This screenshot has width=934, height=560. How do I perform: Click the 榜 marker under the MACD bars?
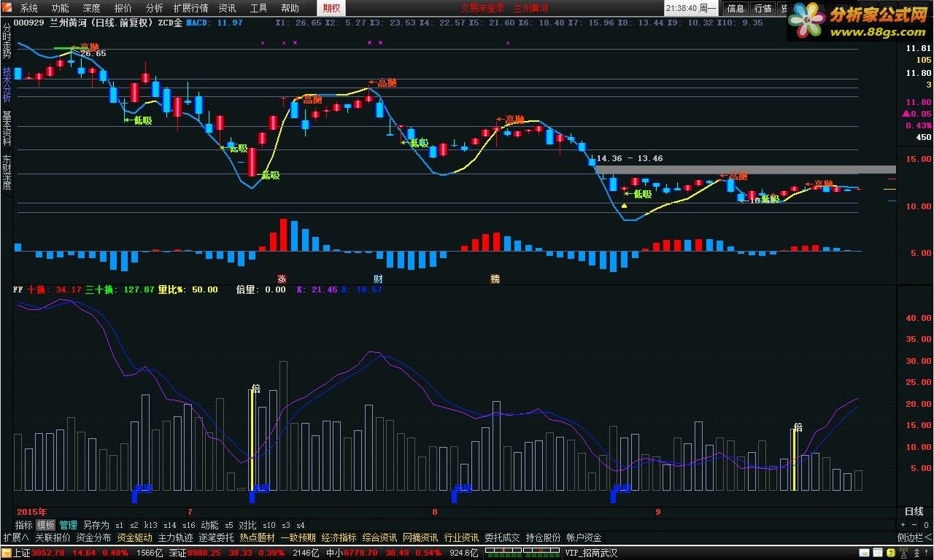point(495,279)
